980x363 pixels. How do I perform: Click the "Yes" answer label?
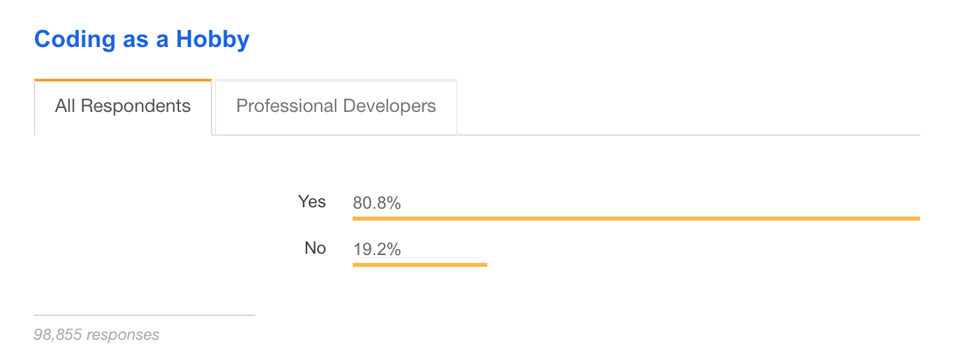pos(312,201)
